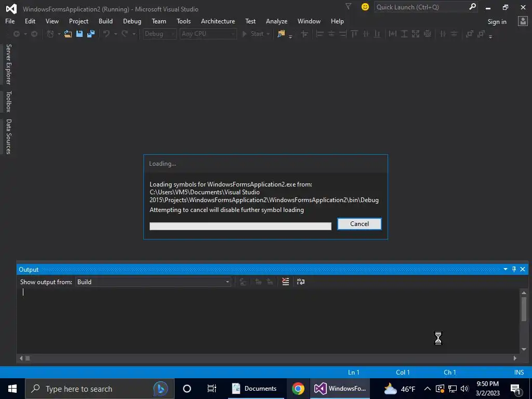Click the Clear All icon in Output
The height and width of the screenshot is (399, 532).
pos(286,282)
